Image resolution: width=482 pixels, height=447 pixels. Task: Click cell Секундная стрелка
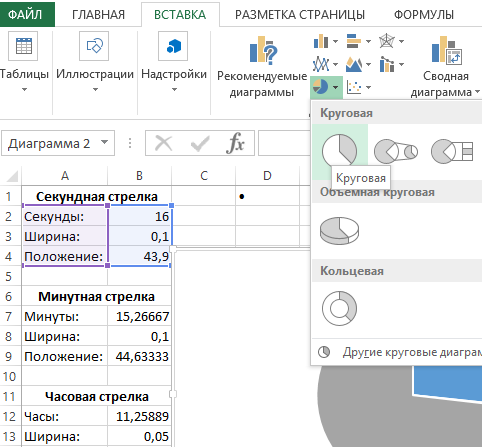[97, 196]
